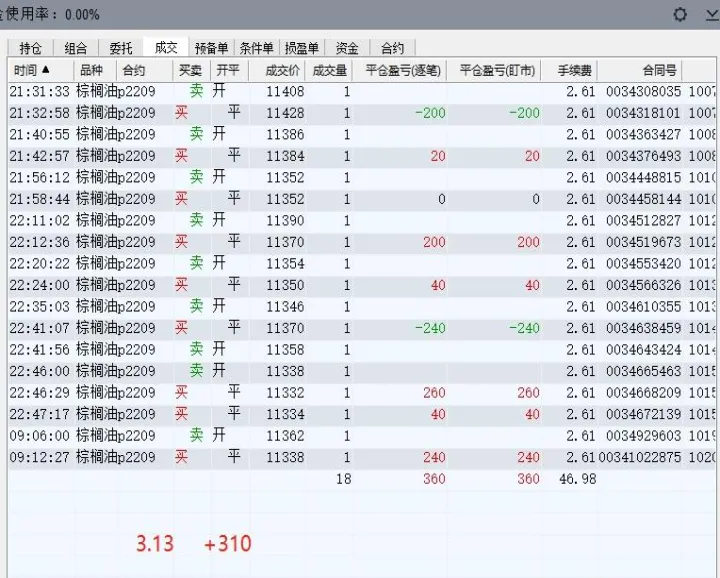Viewport: 720px width, 578px height.
Task: Select the trade row at 22:41:07
Action: 361,328
